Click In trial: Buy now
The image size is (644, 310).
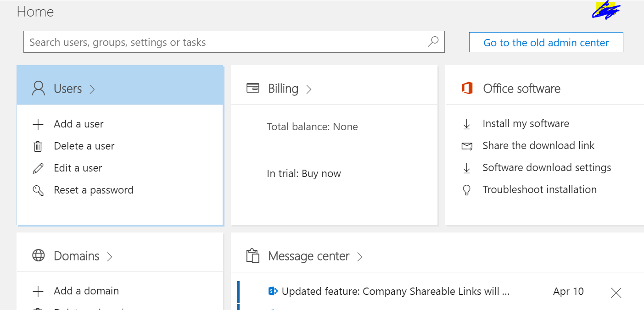click(304, 174)
